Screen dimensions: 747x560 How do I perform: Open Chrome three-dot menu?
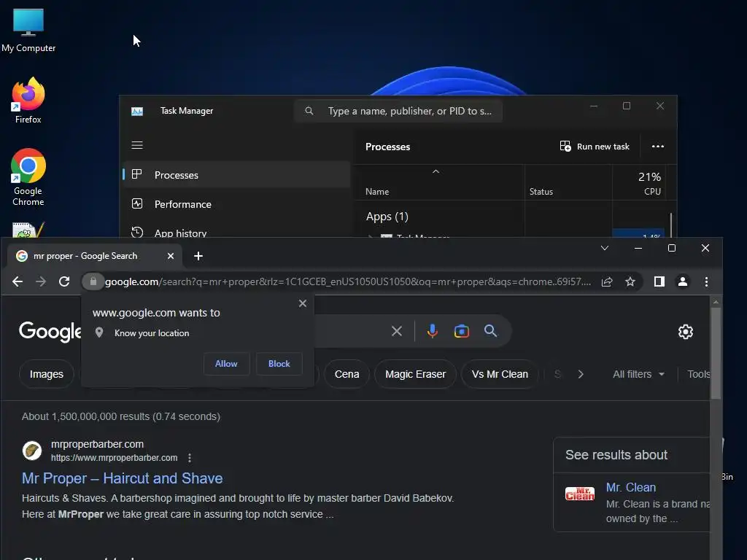coord(706,282)
